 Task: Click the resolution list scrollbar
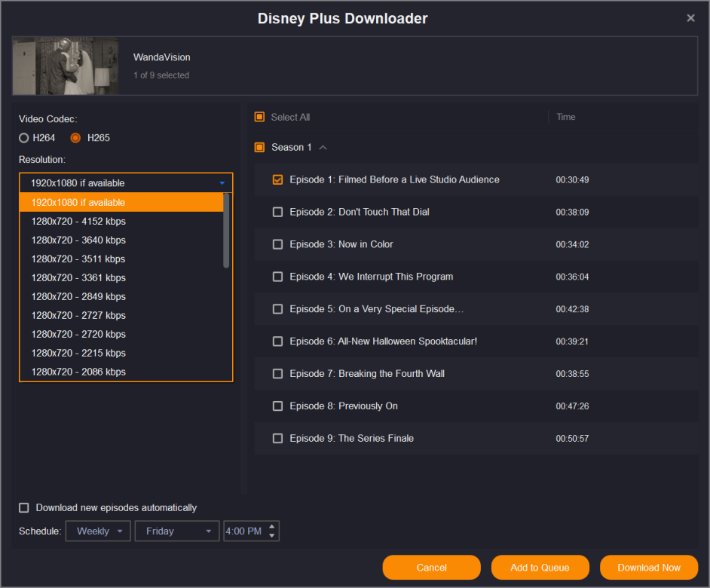click(x=226, y=230)
